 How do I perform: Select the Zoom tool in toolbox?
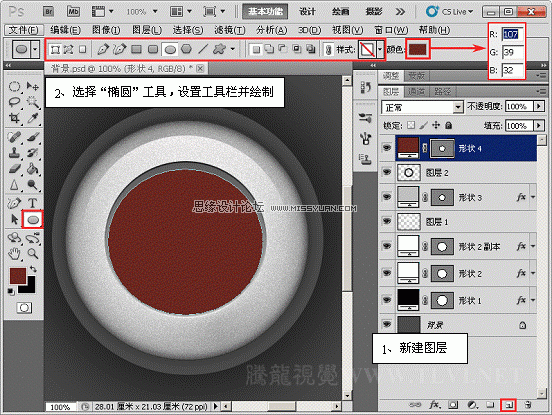tap(33, 253)
